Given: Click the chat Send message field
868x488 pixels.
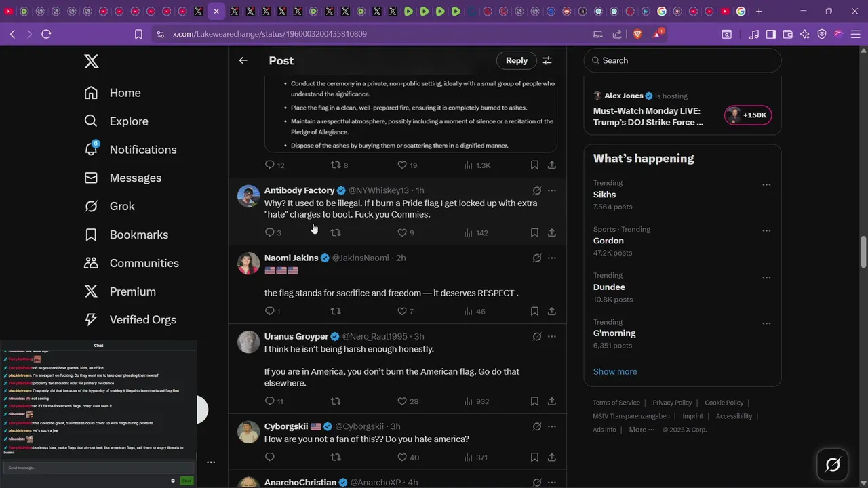Looking at the screenshot, I should pyautogui.click(x=98, y=468).
